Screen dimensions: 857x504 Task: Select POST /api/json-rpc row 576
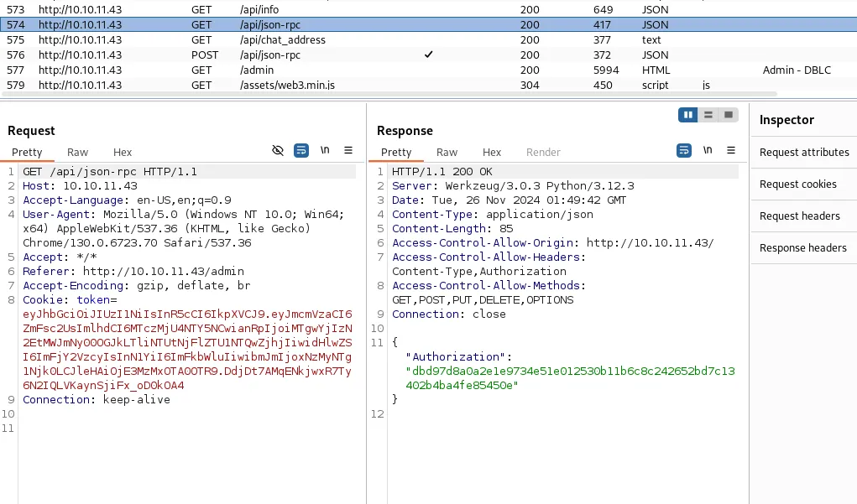click(x=428, y=55)
